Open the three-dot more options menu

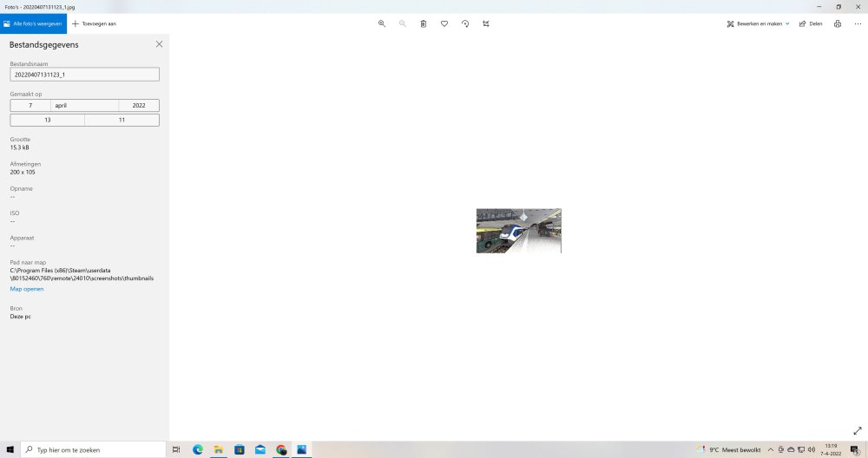tap(858, 23)
